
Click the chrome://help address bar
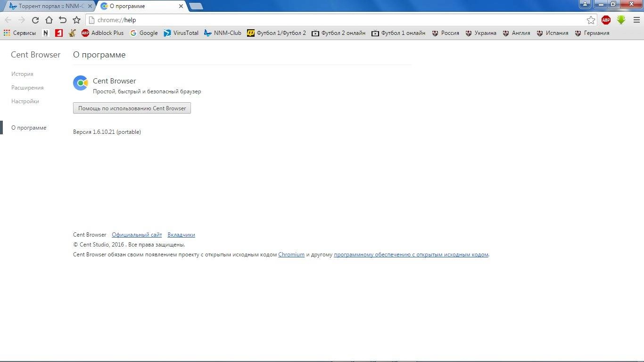coord(336,20)
